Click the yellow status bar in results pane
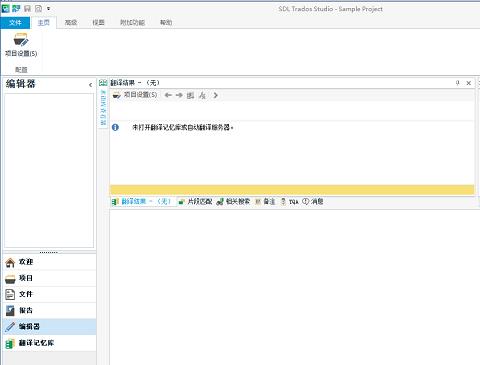This screenshot has width=480, height=365. point(292,190)
